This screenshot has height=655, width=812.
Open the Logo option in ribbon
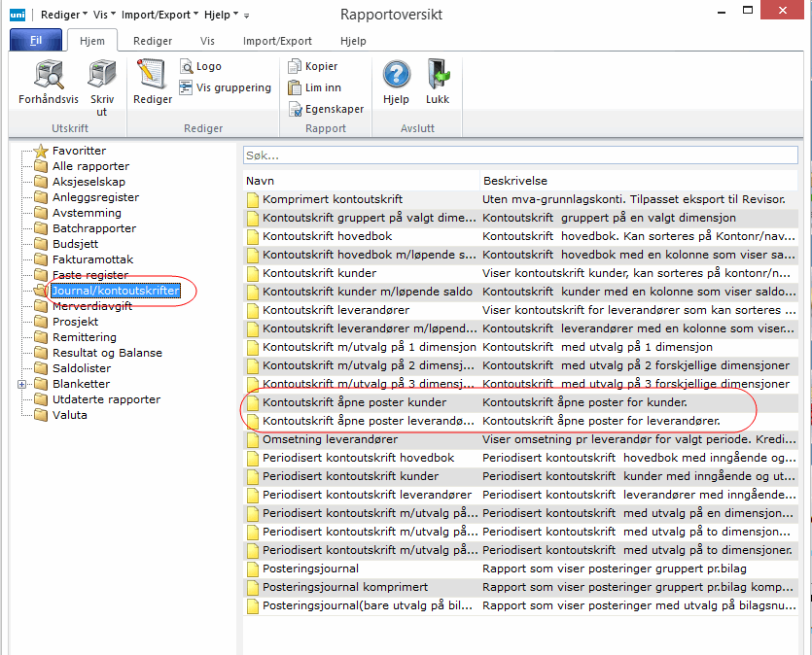click(x=200, y=66)
